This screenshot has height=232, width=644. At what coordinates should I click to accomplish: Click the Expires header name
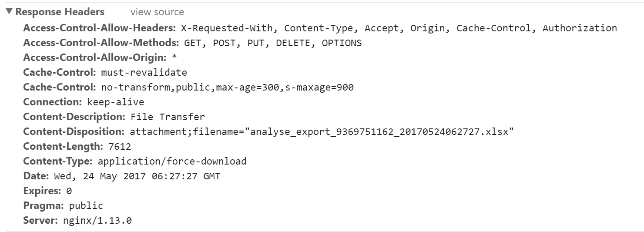pyautogui.click(x=43, y=191)
